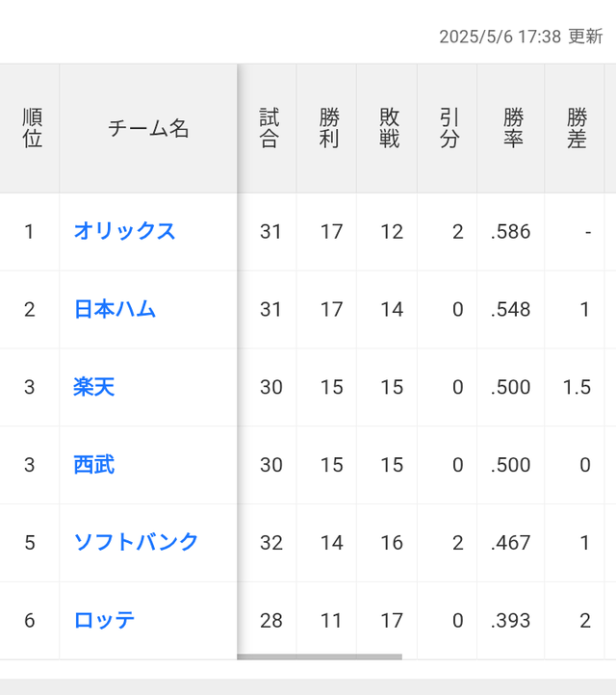Click the 引分 column header
This screenshot has height=695, width=616.
tap(448, 129)
